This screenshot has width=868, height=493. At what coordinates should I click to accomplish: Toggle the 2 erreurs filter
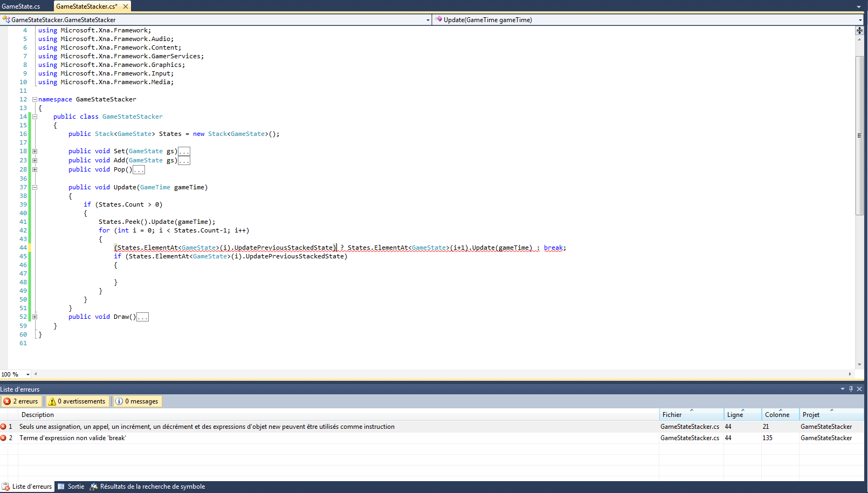pyautogui.click(x=21, y=401)
